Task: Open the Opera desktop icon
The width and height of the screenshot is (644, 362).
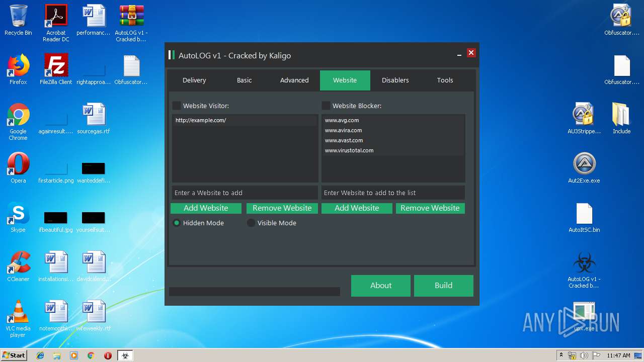Action: pos(18,168)
